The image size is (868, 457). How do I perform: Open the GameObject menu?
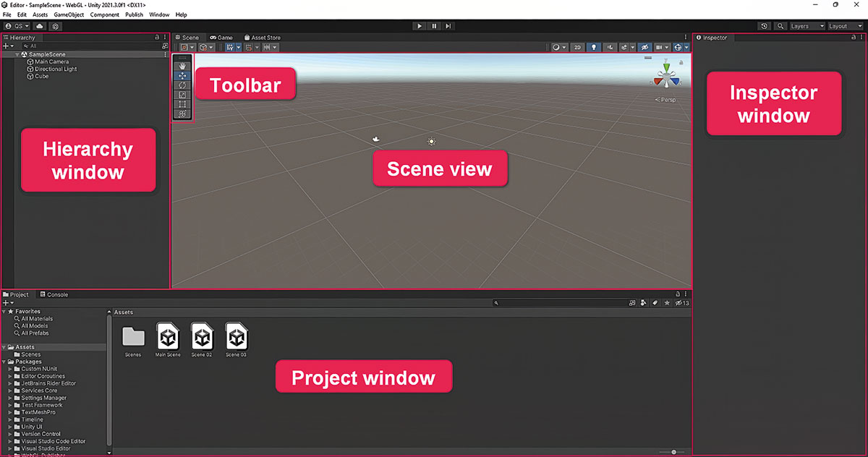point(69,14)
